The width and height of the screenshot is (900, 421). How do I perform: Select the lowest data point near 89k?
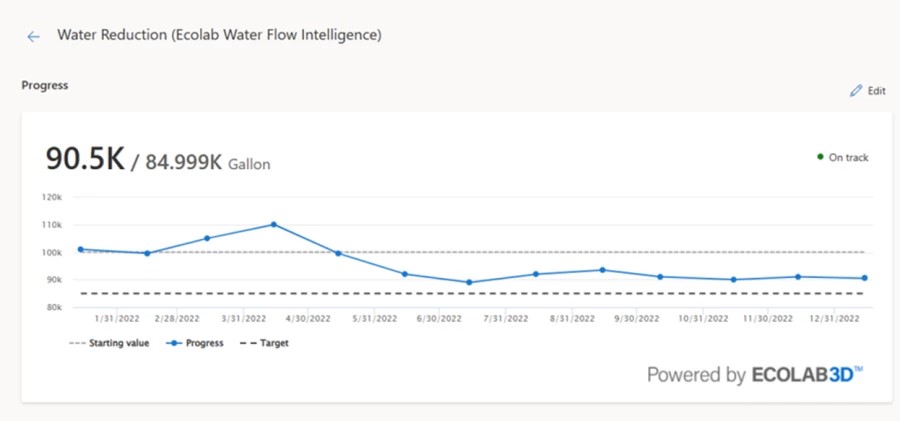click(x=469, y=282)
